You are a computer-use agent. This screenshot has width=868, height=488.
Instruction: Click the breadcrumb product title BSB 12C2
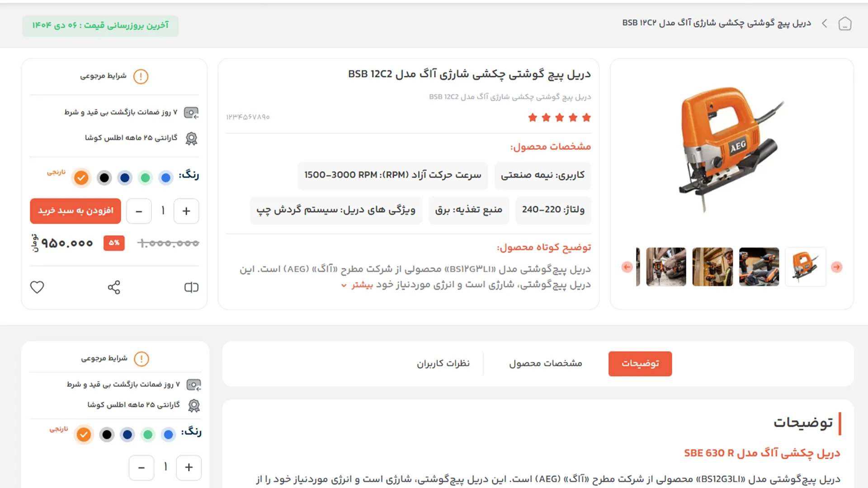point(717,23)
